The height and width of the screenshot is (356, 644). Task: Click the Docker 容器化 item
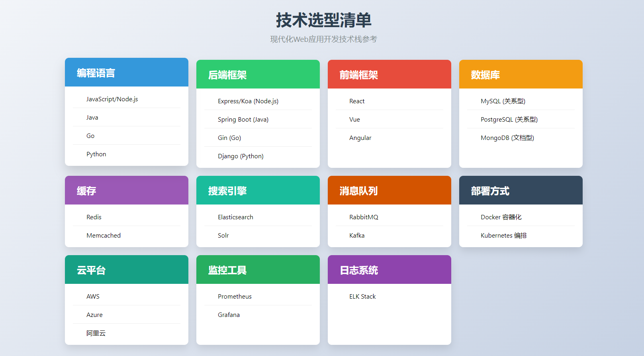(521, 217)
